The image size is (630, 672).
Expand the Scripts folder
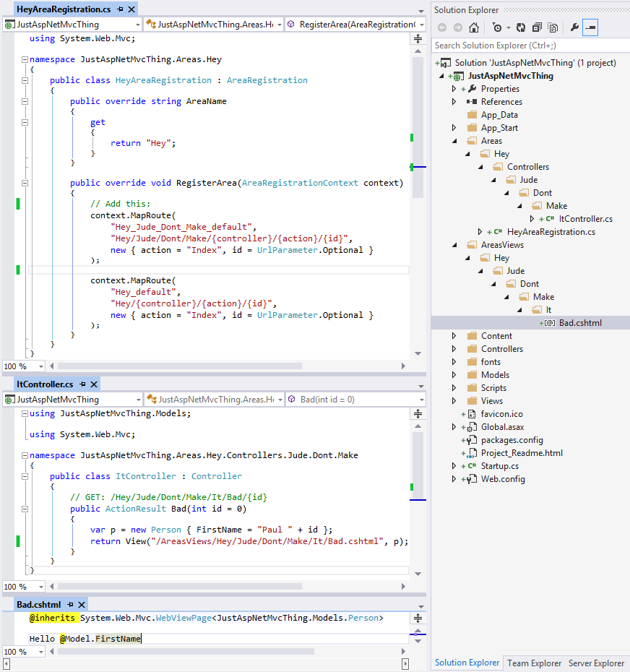coord(454,388)
